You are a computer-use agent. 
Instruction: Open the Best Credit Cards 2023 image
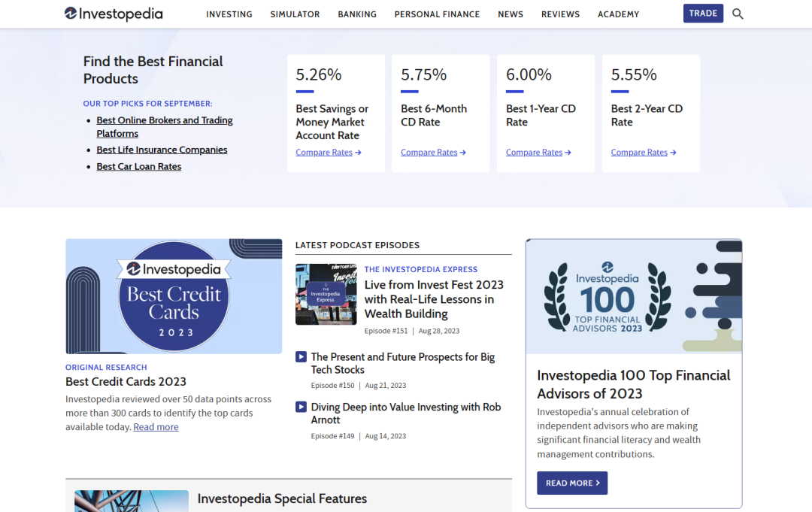tap(174, 296)
